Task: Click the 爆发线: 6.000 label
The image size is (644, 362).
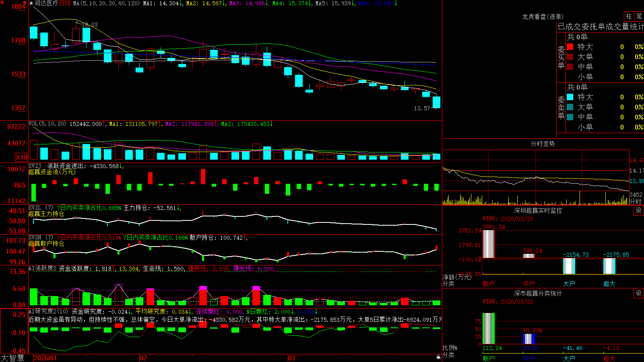Action: tap(254, 268)
